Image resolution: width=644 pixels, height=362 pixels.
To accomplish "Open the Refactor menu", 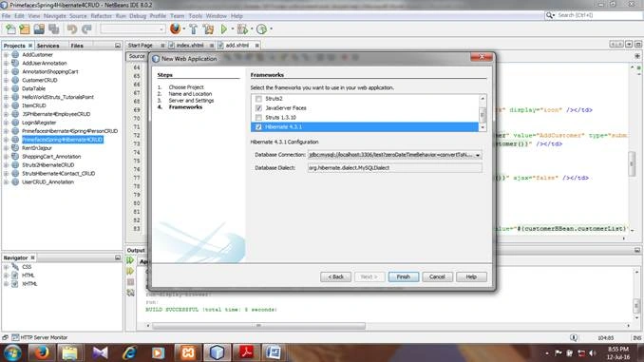I will 101,16.
